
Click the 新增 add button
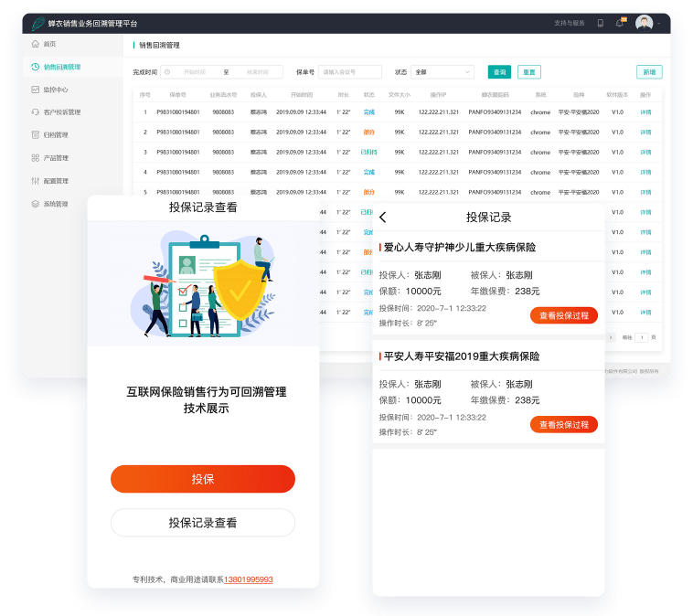pyautogui.click(x=649, y=72)
